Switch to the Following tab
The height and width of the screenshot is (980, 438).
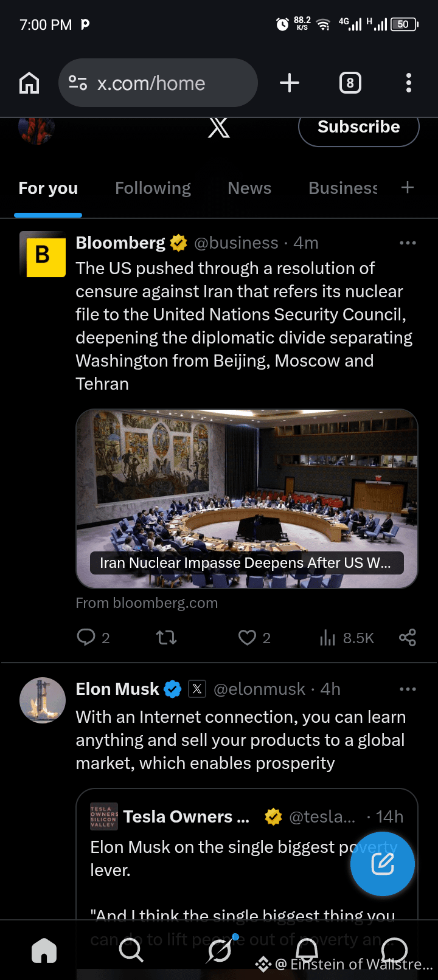pos(153,188)
